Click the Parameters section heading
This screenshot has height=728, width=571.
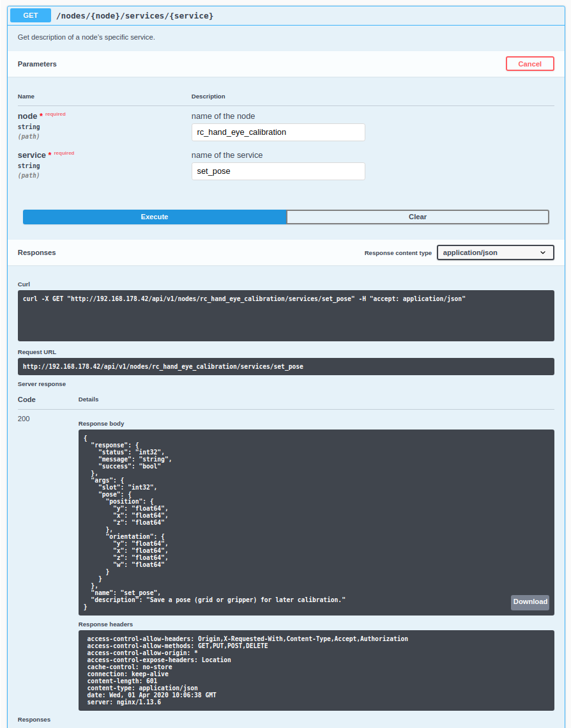(37, 64)
